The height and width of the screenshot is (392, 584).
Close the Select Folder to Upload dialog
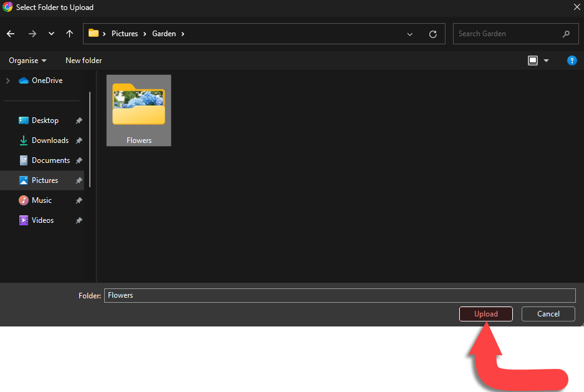click(x=577, y=7)
